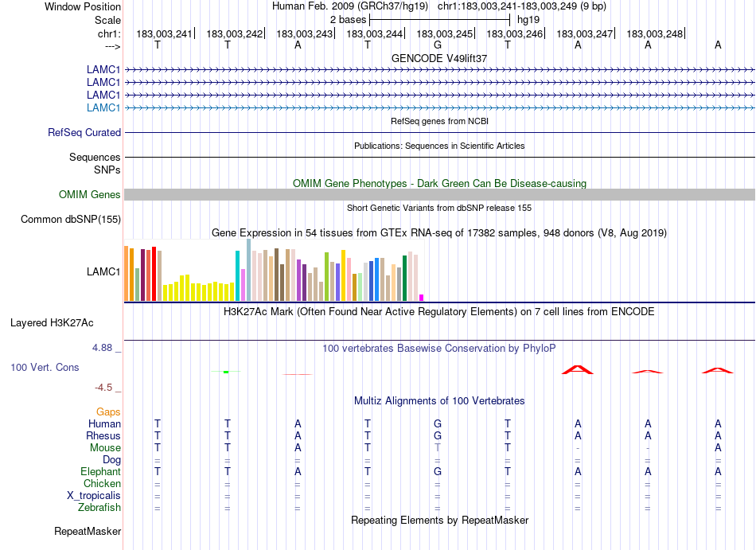The height and width of the screenshot is (550, 756).
Task: Click the Layered H3K27Ac label
Action: coord(52,323)
